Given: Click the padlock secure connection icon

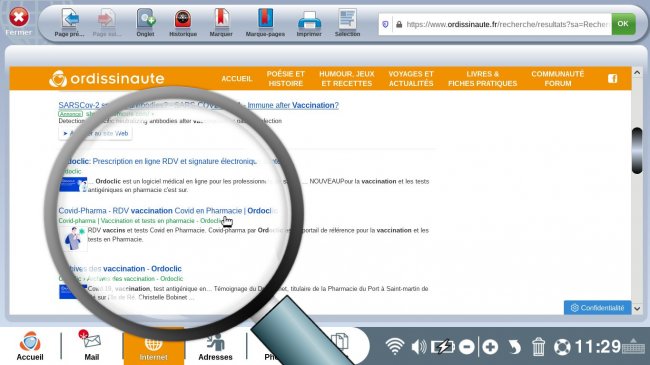Looking at the screenshot, I should [399, 24].
